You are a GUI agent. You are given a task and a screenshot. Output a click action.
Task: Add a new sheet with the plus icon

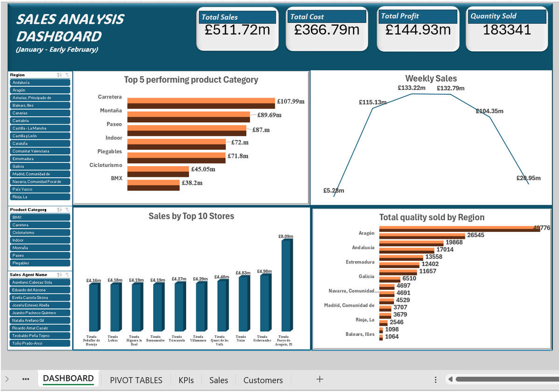[x=320, y=379]
